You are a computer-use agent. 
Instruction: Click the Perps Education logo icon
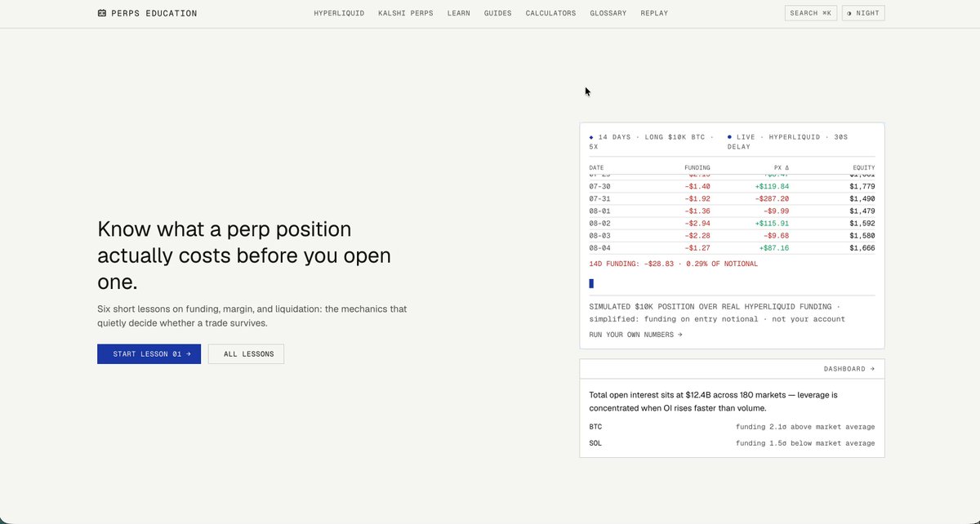(x=102, y=13)
